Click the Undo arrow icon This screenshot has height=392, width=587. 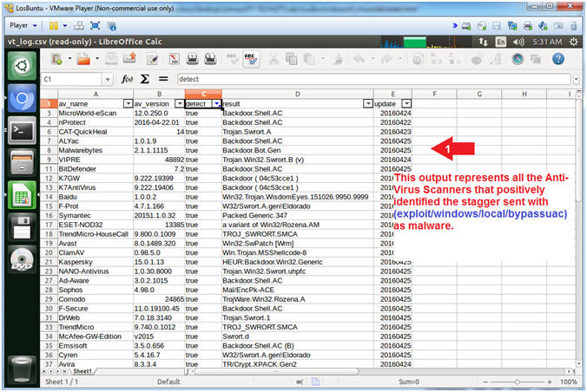(x=359, y=59)
